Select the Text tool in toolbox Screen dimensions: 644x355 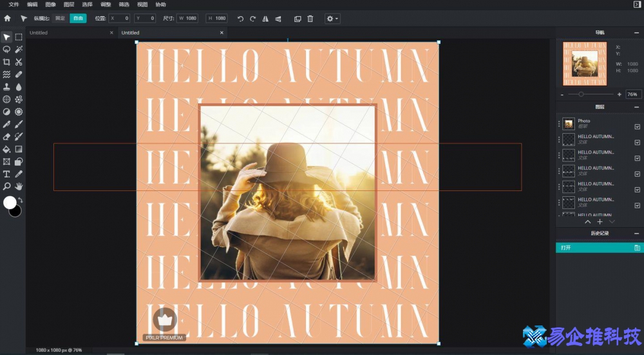(x=6, y=174)
